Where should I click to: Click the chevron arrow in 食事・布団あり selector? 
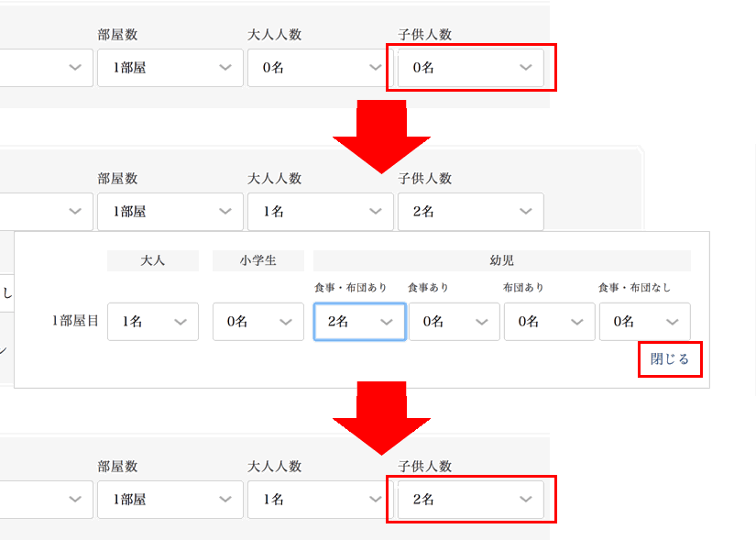[387, 322]
